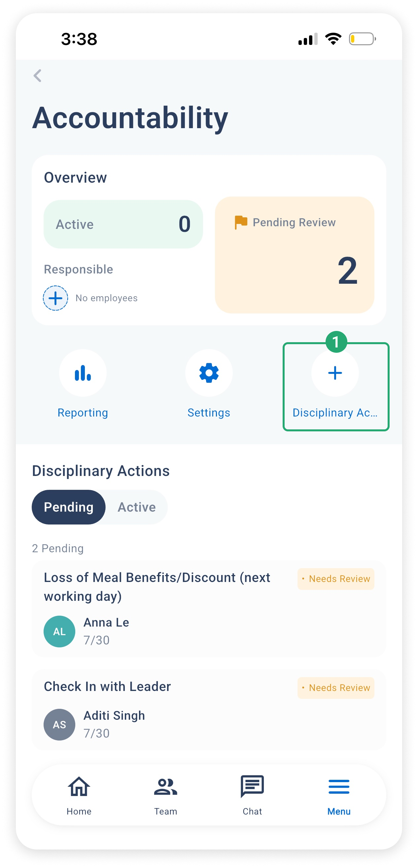Tap Needs Review badge for Aditi Singh
This screenshot has width=418, height=868.
336,688
